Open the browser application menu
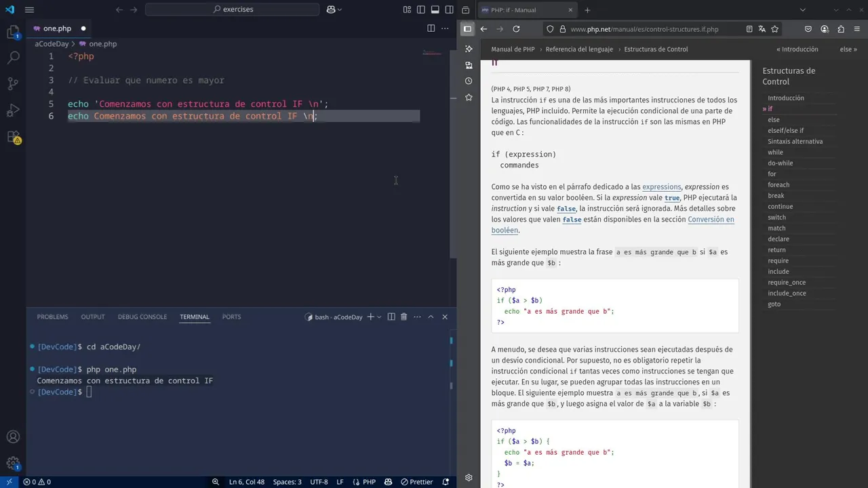The width and height of the screenshot is (868, 488). 857,29
